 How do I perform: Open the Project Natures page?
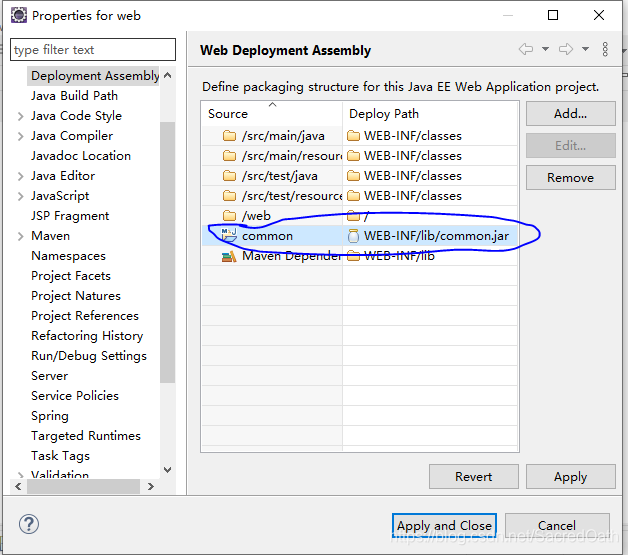pyautogui.click(x=76, y=296)
